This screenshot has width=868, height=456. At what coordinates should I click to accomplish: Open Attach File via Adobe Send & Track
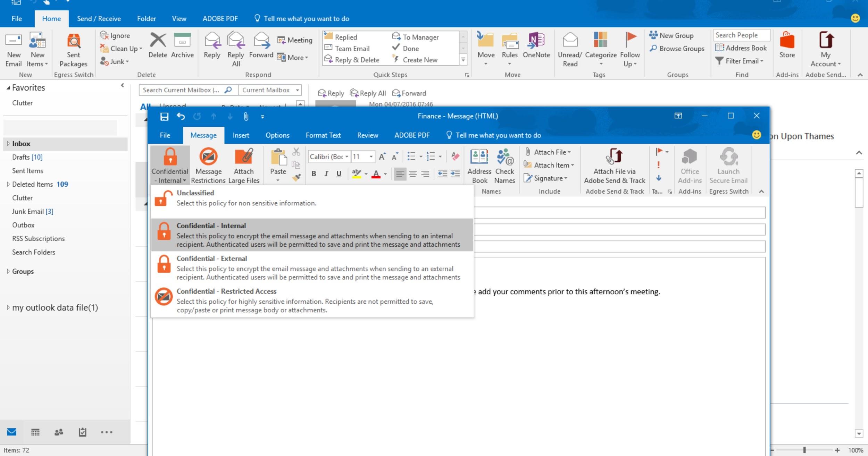(x=614, y=166)
